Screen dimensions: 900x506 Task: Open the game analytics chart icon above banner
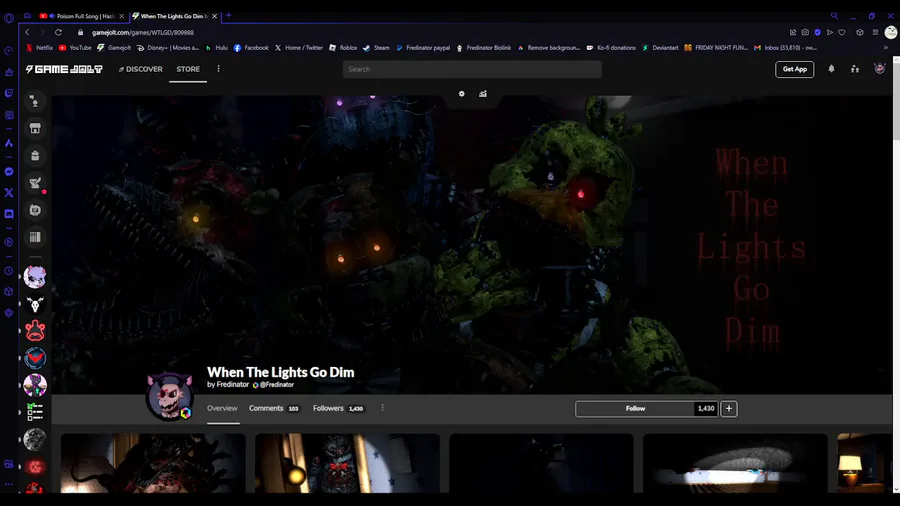(483, 94)
